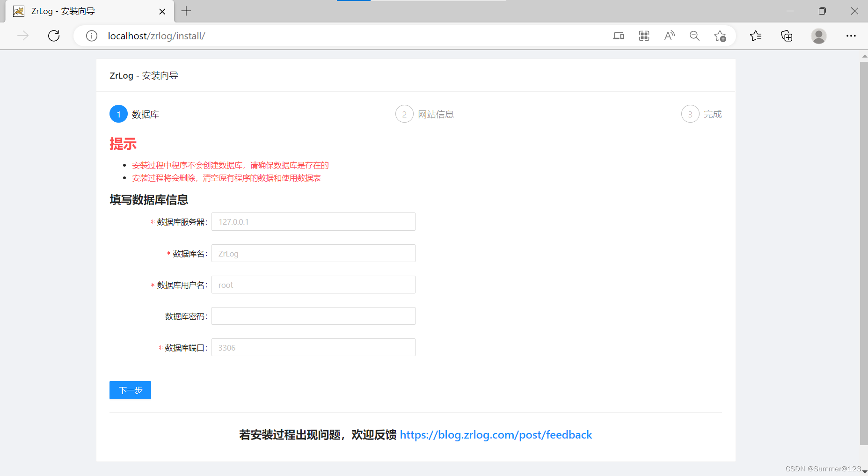Click the page vertical scrollbar
Screen dimensions: 868x476
click(864, 253)
